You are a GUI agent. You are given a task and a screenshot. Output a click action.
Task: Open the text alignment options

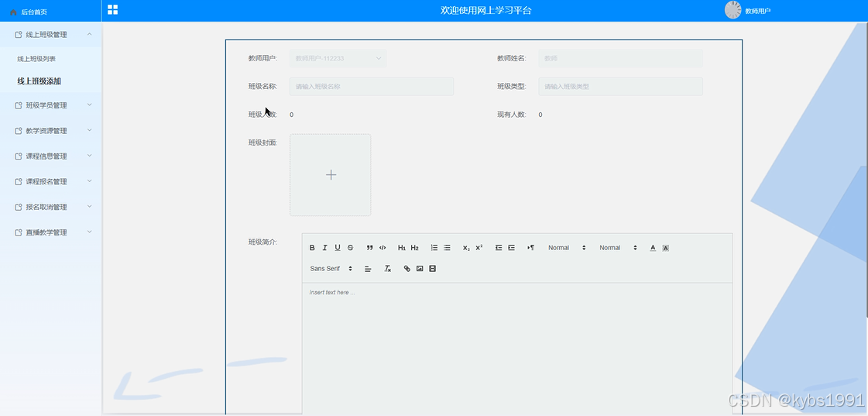(x=368, y=269)
